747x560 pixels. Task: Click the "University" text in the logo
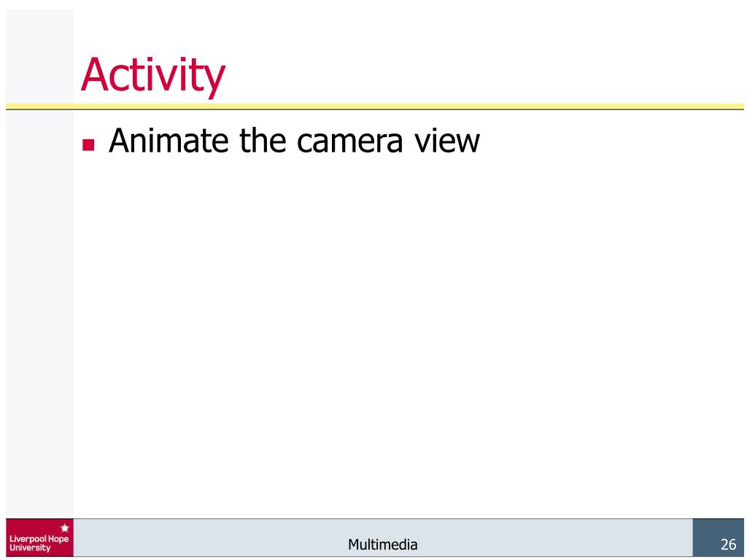coord(29,548)
